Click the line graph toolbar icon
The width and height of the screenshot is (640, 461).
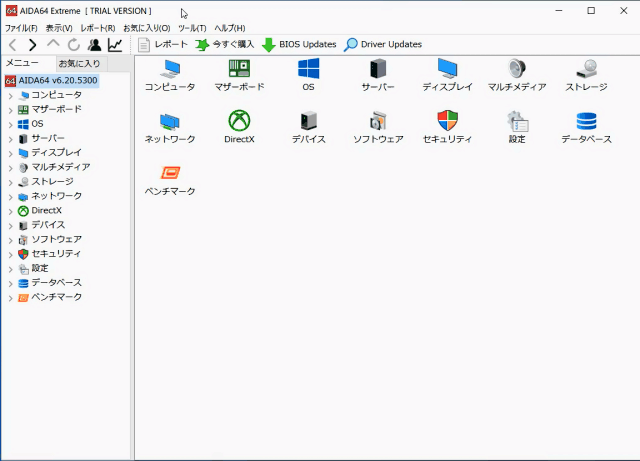(115, 45)
